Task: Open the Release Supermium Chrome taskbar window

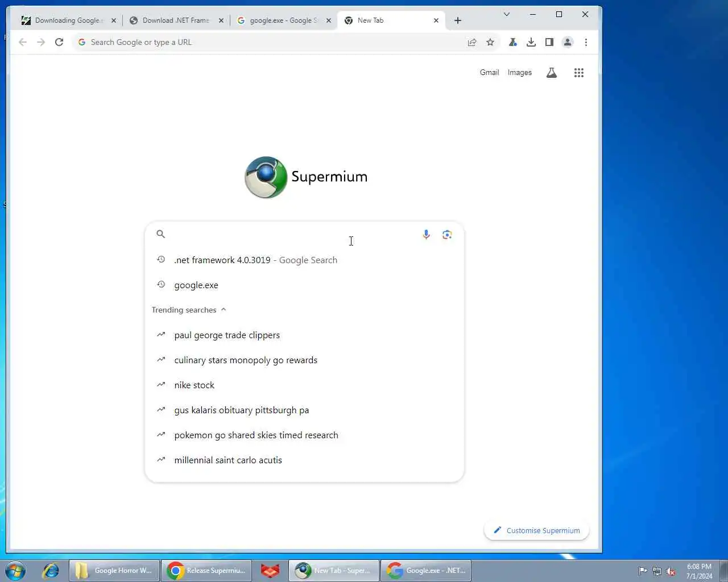Action: pyautogui.click(x=206, y=571)
